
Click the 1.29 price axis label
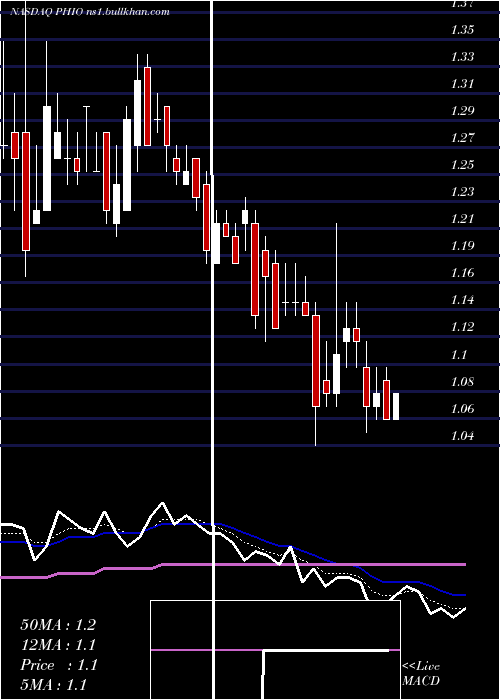[462, 111]
